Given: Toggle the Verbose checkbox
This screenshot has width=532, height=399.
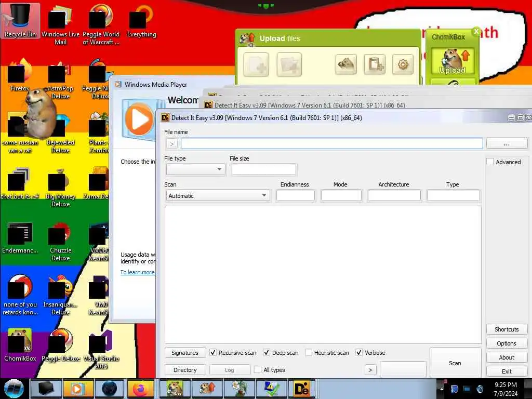Looking at the screenshot, I should click(358, 353).
